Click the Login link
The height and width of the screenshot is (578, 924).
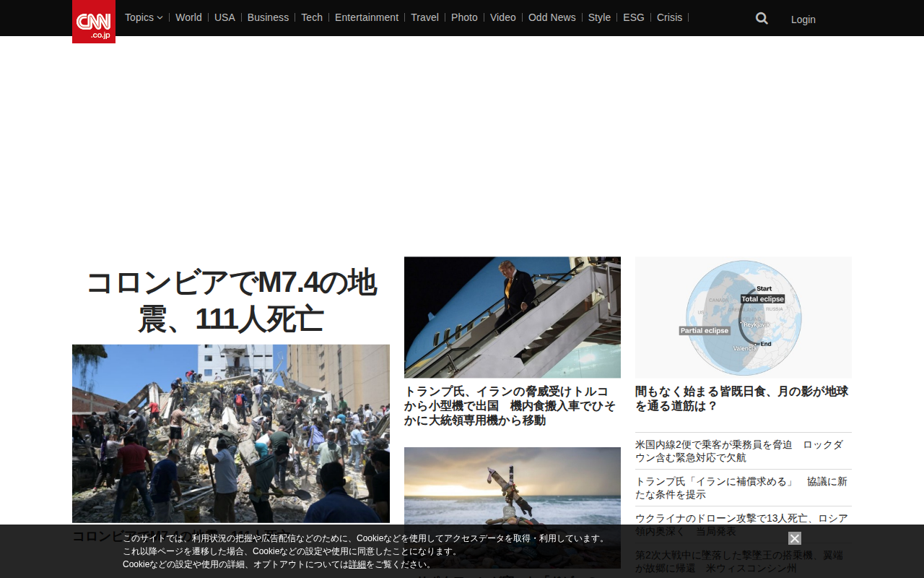pos(803,20)
